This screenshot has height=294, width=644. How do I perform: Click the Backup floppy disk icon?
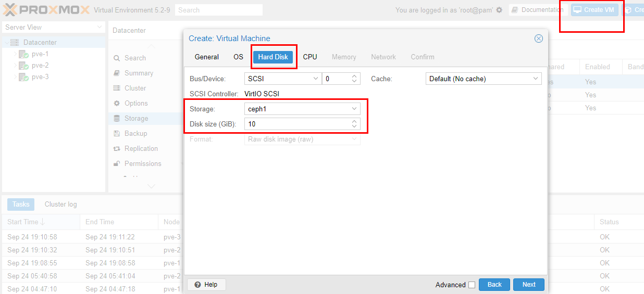[117, 134]
